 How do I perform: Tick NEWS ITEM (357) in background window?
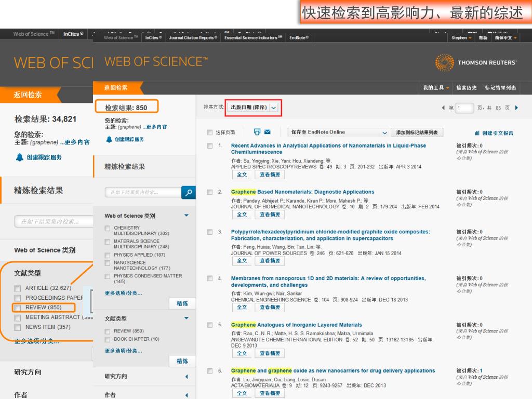(17, 327)
